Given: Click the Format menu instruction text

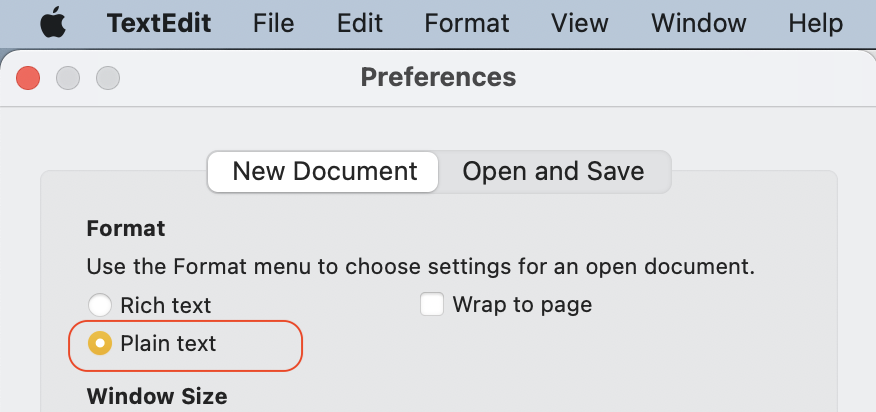Looking at the screenshot, I should click(x=420, y=267).
